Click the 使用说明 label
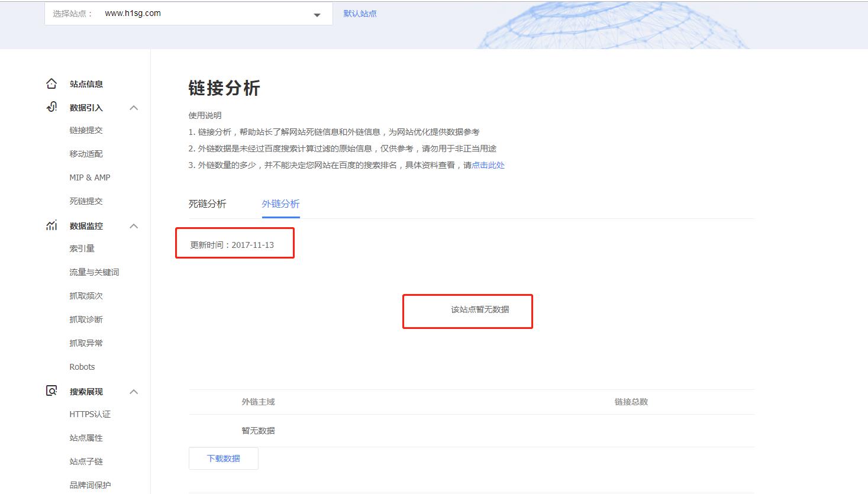 205,115
